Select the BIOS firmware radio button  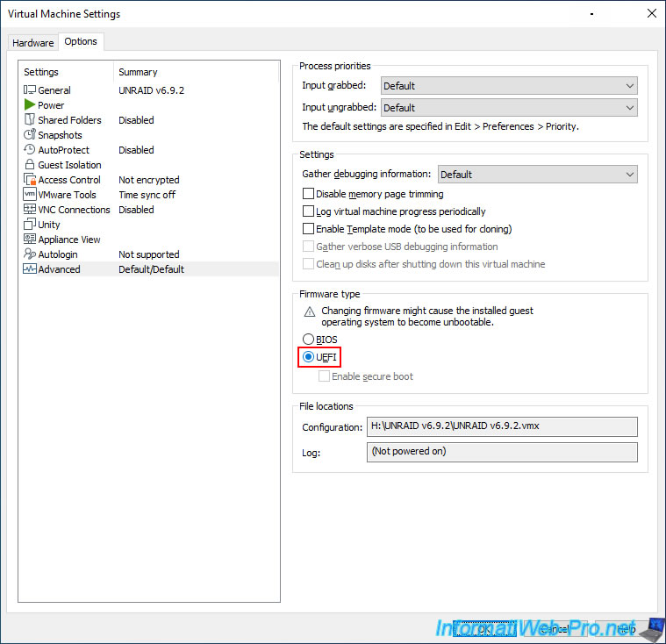pyautogui.click(x=308, y=340)
